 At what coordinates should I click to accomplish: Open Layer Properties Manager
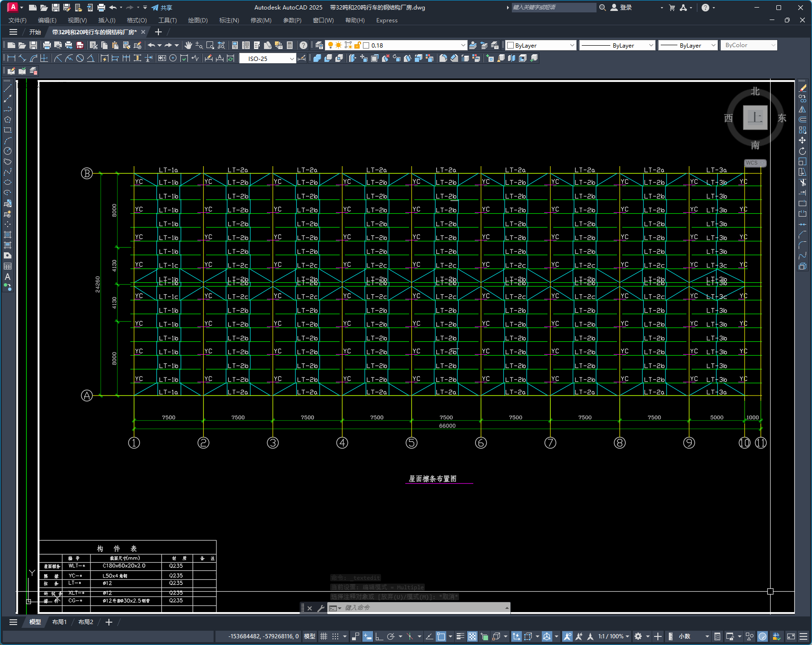pos(319,45)
